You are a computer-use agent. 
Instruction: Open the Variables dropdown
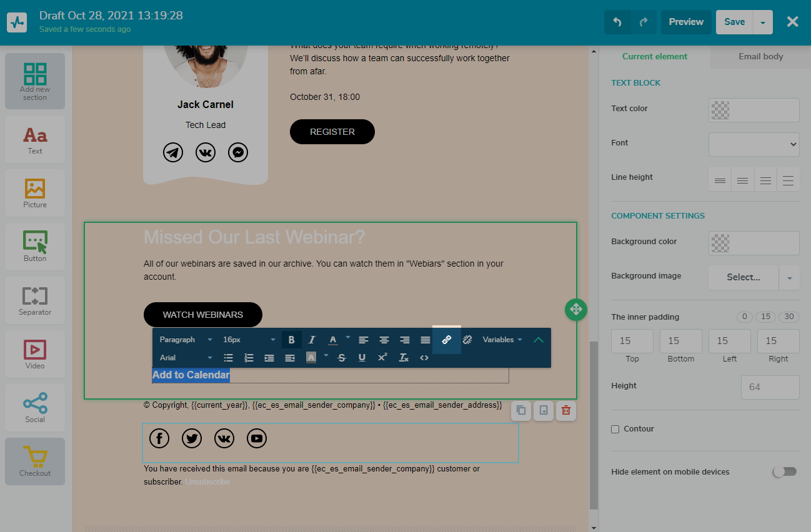502,340
